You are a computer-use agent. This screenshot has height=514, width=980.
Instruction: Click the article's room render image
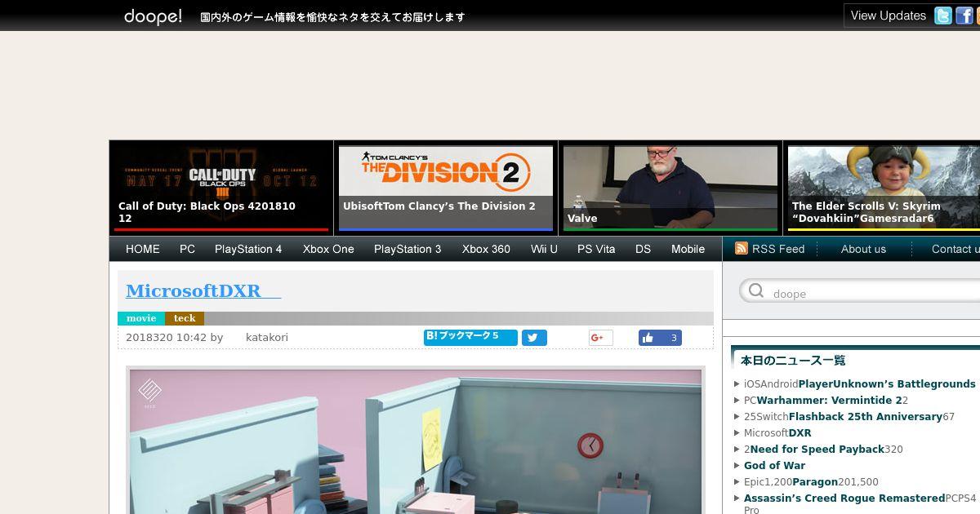coord(416,441)
